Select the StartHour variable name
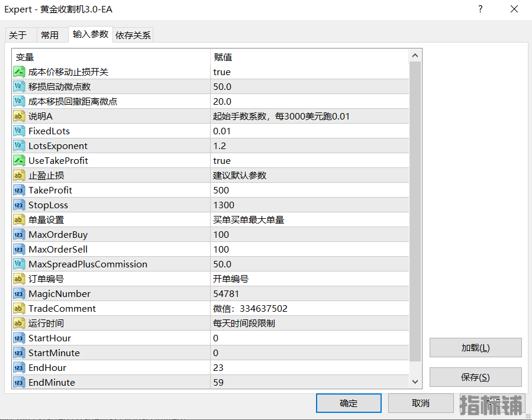Viewport: 532px width, 420px height. click(x=50, y=338)
